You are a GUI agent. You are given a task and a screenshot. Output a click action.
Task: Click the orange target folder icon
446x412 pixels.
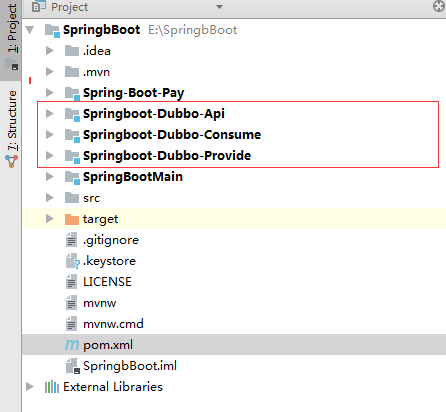(72, 219)
